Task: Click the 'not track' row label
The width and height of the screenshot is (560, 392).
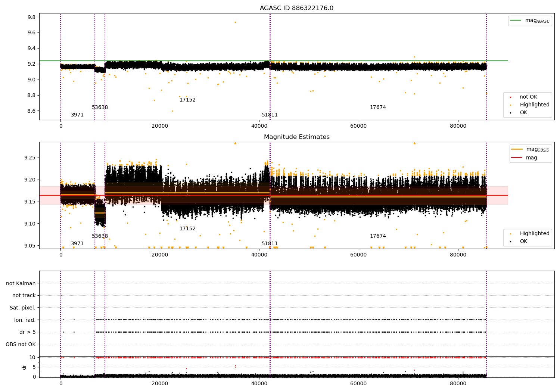Action: (24, 296)
